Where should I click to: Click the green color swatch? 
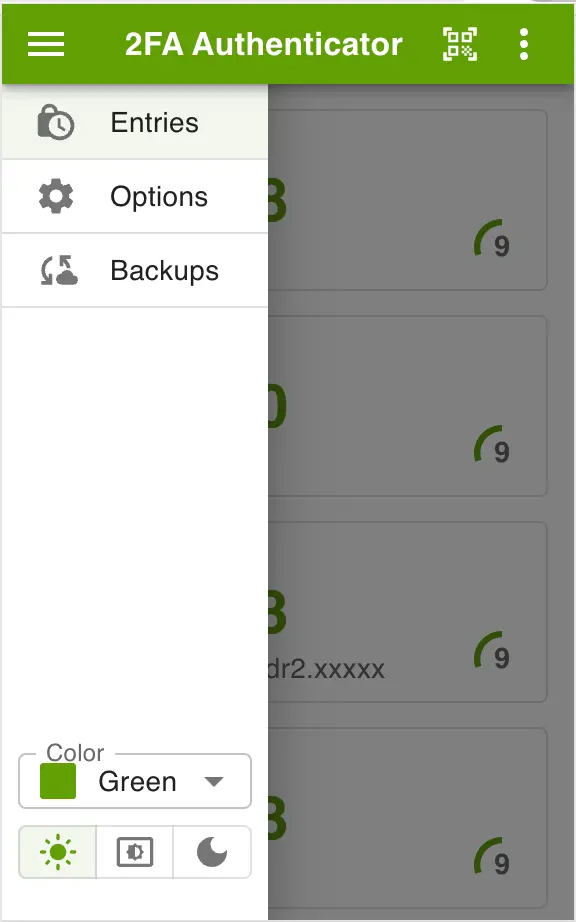pos(57,781)
